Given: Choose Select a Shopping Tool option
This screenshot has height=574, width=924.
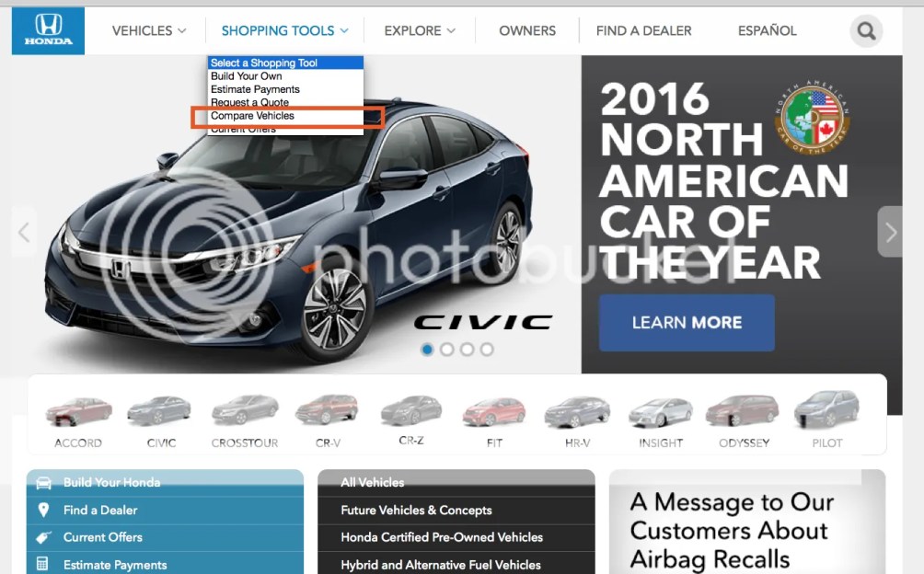Looking at the screenshot, I should (x=285, y=63).
